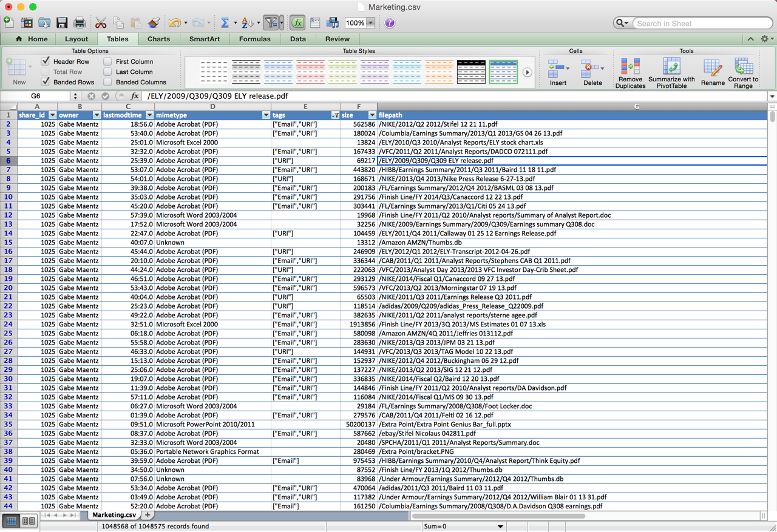Screen dimensions: 777x532
Task: Uncheck the Header Row checkbox
Action: (x=46, y=61)
